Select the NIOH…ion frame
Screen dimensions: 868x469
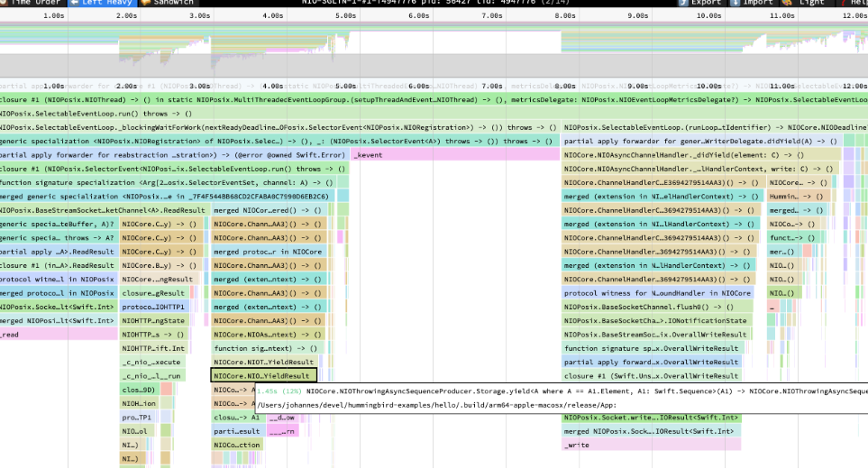tap(140, 404)
